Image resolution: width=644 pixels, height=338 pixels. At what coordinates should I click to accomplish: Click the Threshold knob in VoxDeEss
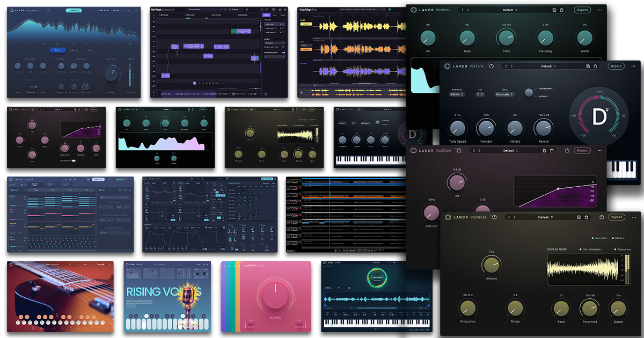coord(589,307)
